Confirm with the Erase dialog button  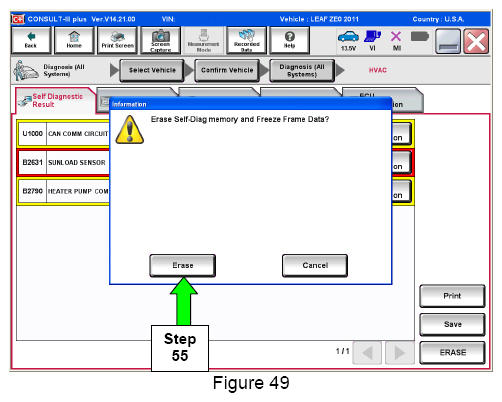coord(183,266)
